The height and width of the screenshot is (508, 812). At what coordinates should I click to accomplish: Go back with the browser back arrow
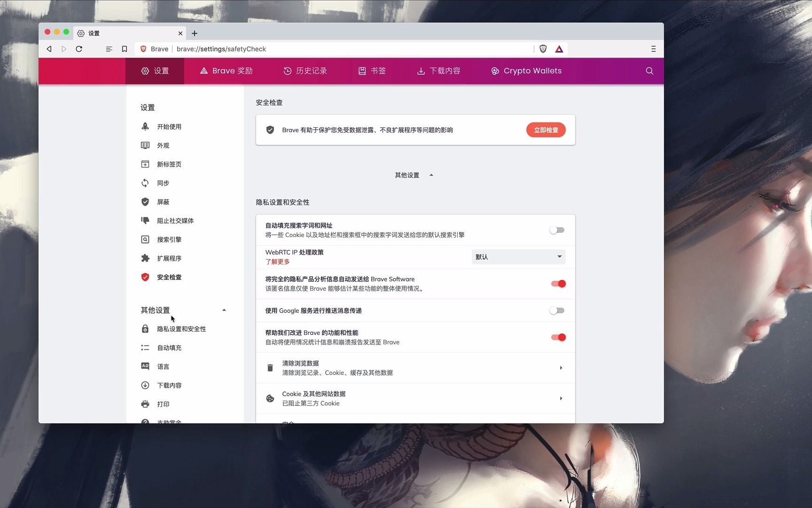(x=49, y=49)
